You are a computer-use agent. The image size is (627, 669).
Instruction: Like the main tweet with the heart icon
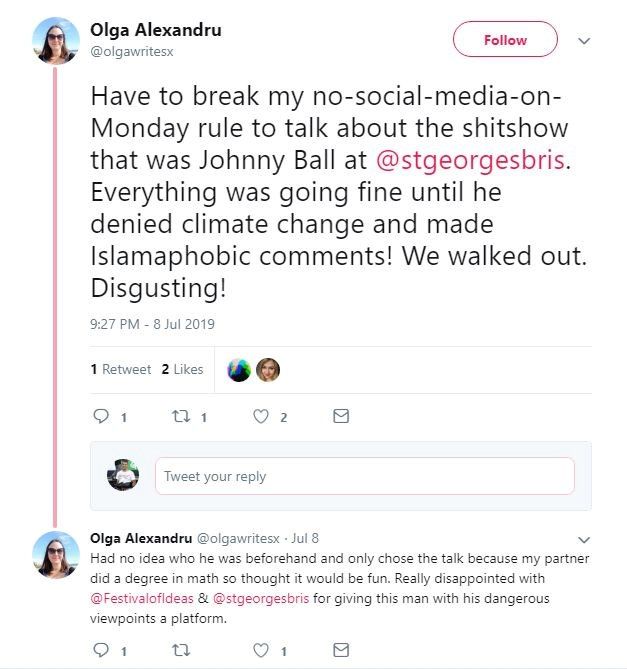pos(261,417)
